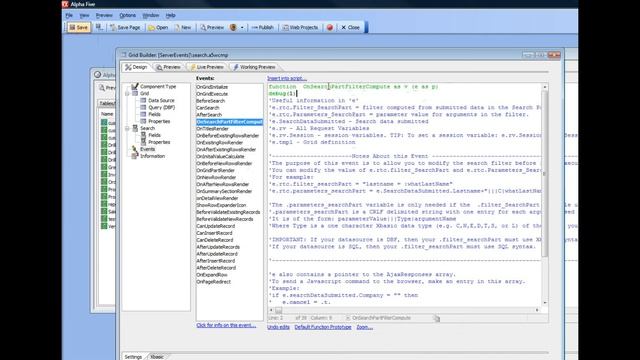Screen dimensions: 640x360
Task: Select the Information tree node
Action: pos(152,156)
